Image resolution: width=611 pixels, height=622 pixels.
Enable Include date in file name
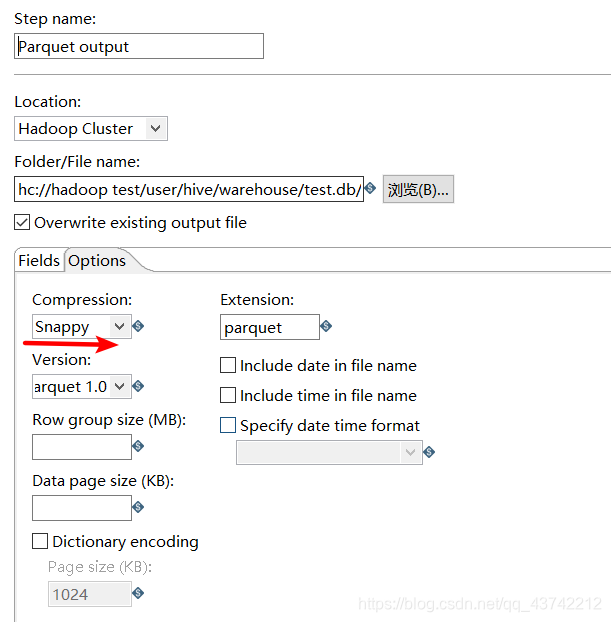point(228,365)
